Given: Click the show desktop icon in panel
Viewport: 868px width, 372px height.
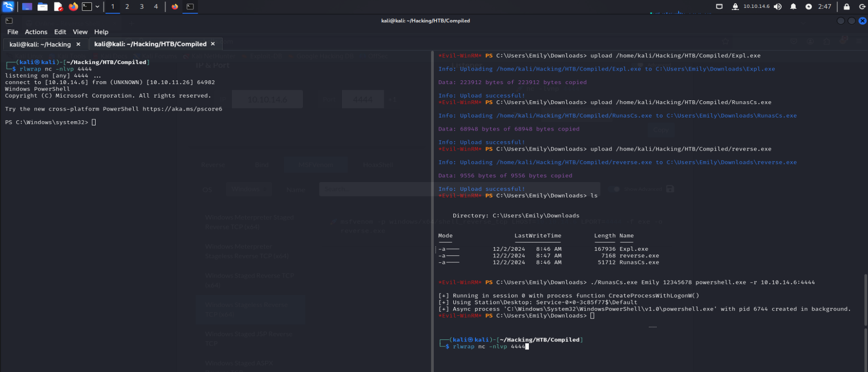Looking at the screenshot, I should [x=27, y=7].
